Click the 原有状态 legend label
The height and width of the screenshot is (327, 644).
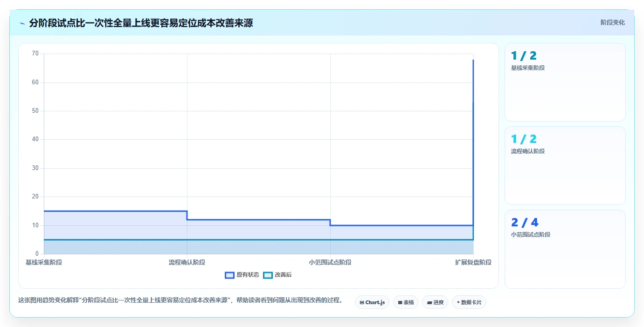(x=248, y=275)
